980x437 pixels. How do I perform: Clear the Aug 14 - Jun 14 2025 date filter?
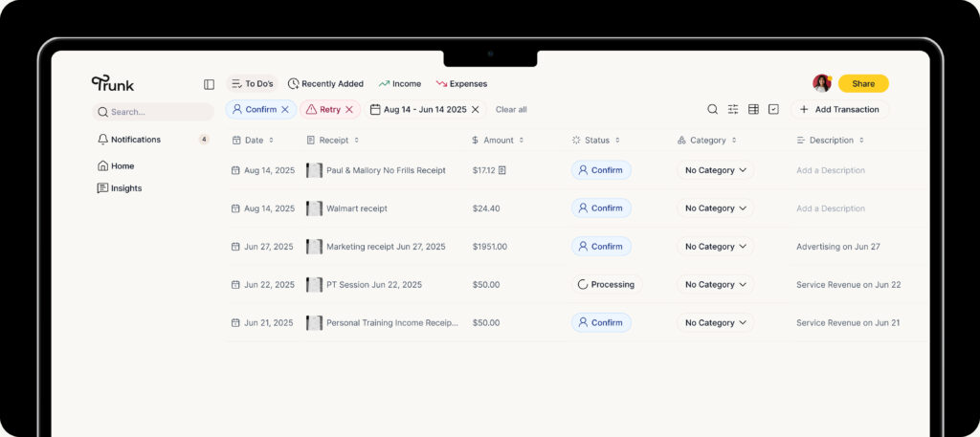[x=475, y=110]
